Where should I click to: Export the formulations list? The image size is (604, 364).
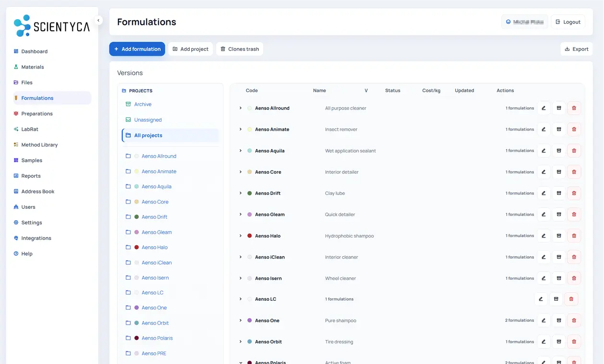point(577,49)
